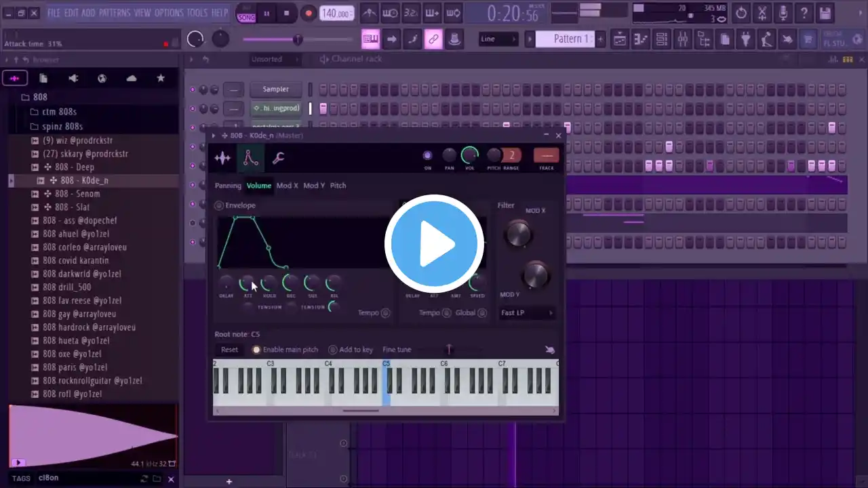This screenshot has width=868, height=488.
Task: Open the channel rack view icon
Action: (x=662, y=39)
